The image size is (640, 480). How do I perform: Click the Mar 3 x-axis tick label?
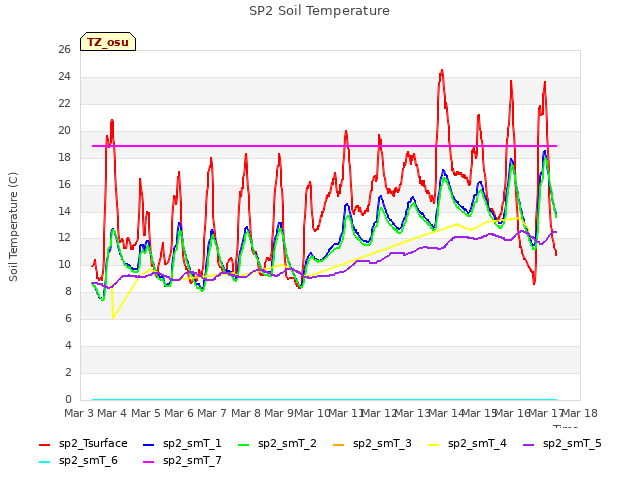pyautogui.click(x=79, y=413)
